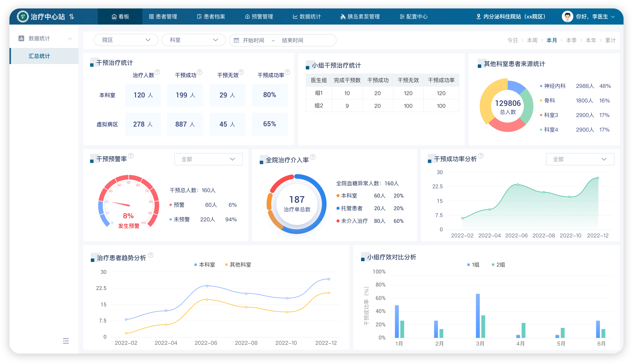Filter by 本月 time range
Screen dimensions: 633x364
551,40
